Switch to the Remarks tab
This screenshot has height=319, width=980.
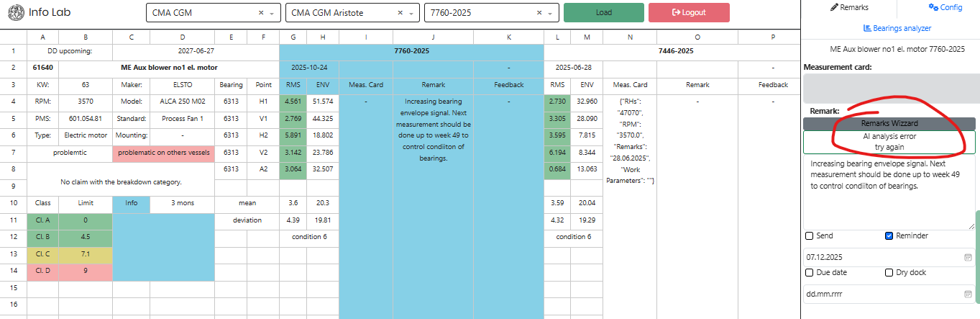(849, 7)
